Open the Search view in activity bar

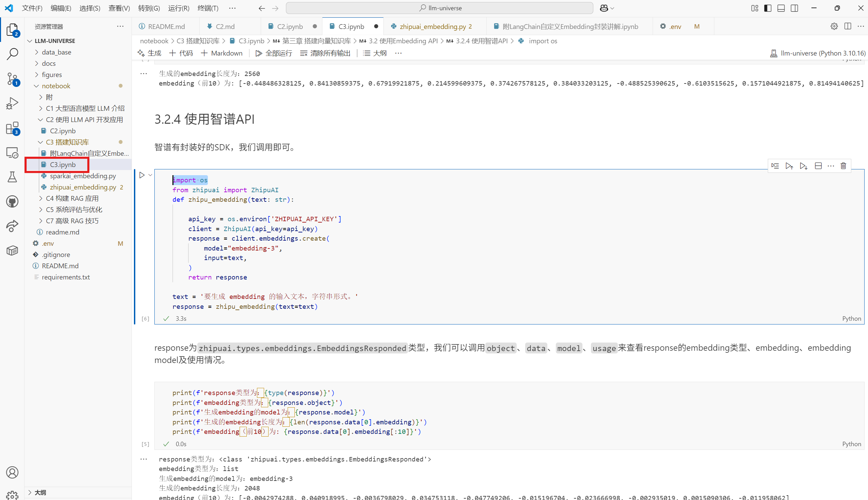point(12,54)
